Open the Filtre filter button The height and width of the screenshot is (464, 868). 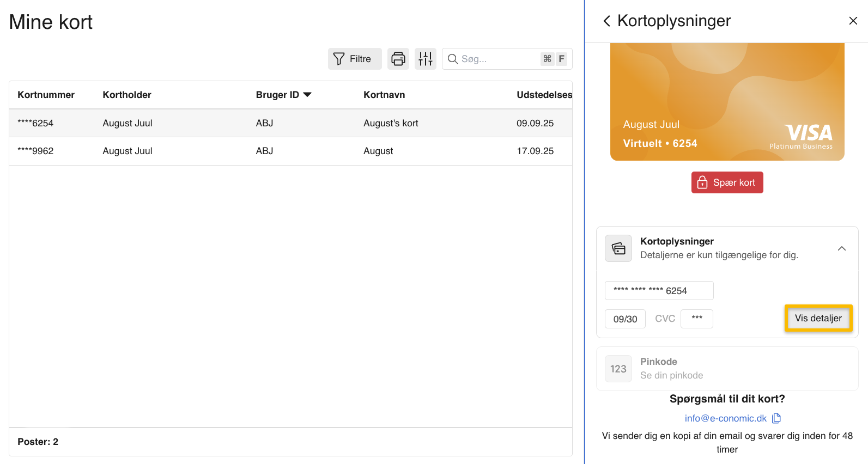tap(354, 59)
